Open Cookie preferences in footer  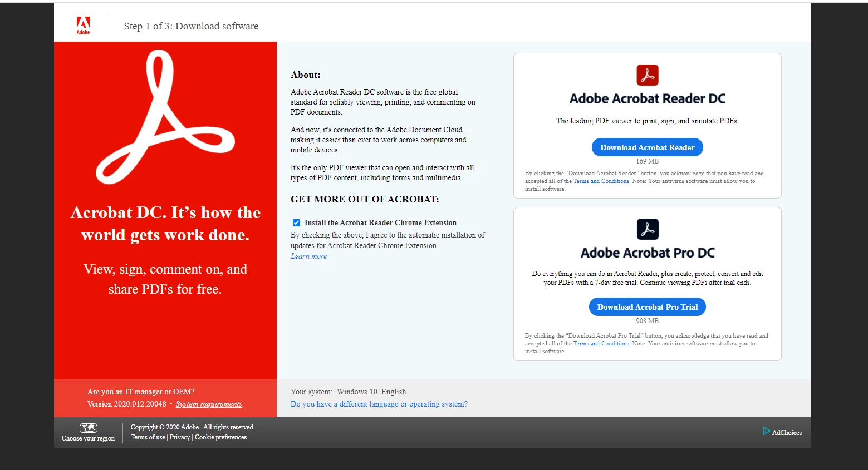point(220,437)
